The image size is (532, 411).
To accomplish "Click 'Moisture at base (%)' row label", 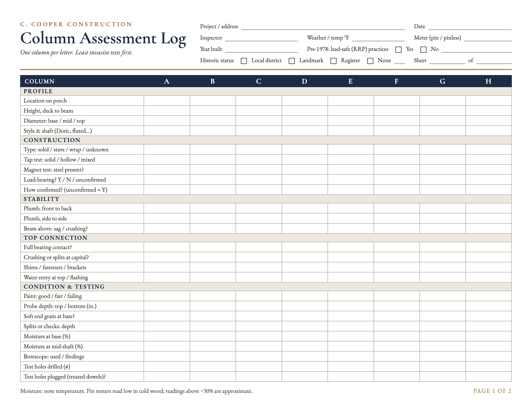I will tap(47, 336).
